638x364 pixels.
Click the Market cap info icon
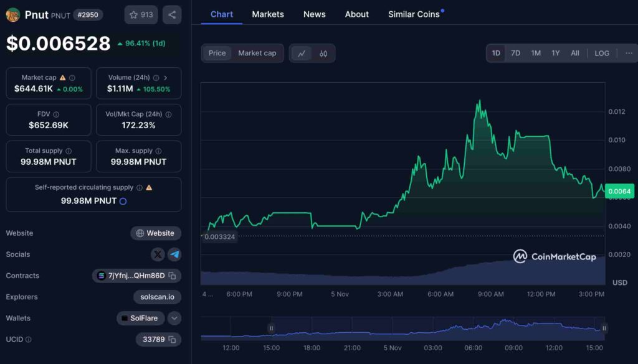coord(72,78)
